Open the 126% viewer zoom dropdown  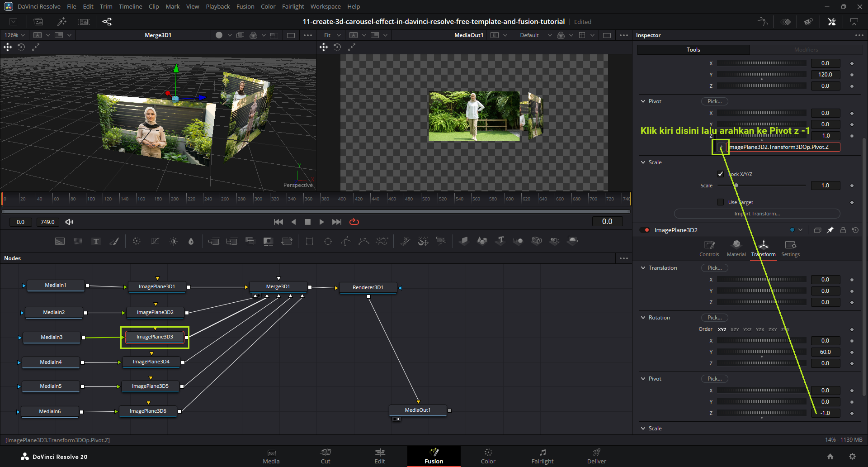tap(14, 35)
